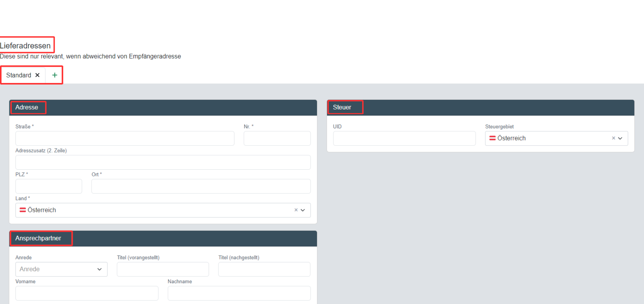The height and width of the screenshot is (304, 644).
Task: Focus the Nr. house number field
Action: [x=277, y=138]
